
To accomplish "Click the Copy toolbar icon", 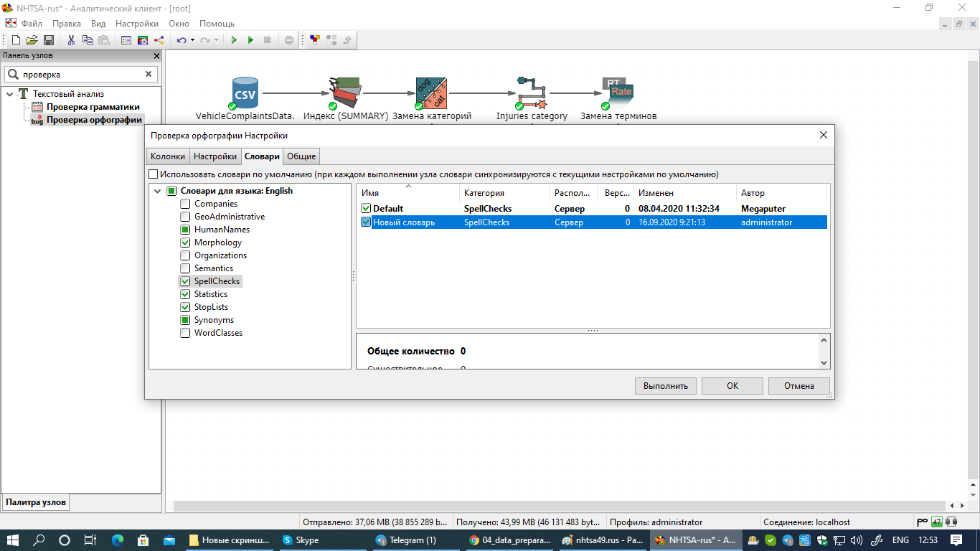I will (x=88, y=40).
